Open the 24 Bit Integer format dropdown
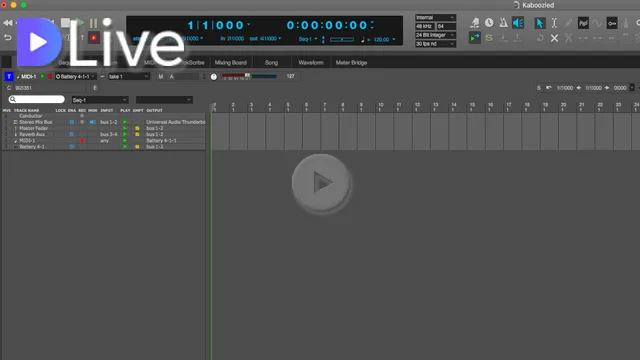 point(435,35)
